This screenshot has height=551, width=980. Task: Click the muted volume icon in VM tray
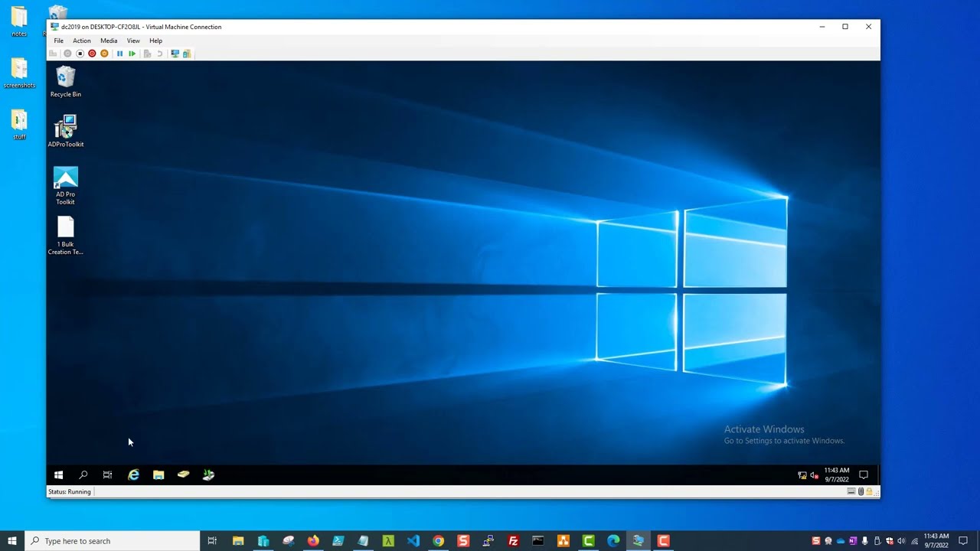(x=814, y=475)
